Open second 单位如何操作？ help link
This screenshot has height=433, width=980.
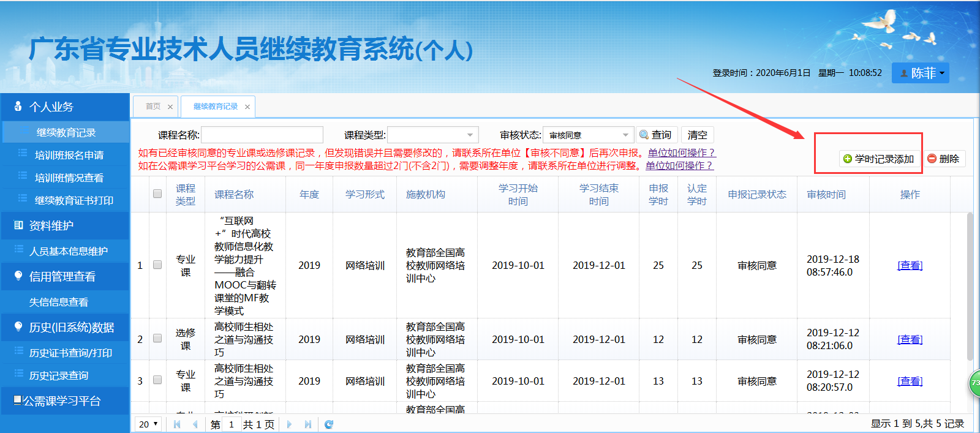(x=679, y=165)
